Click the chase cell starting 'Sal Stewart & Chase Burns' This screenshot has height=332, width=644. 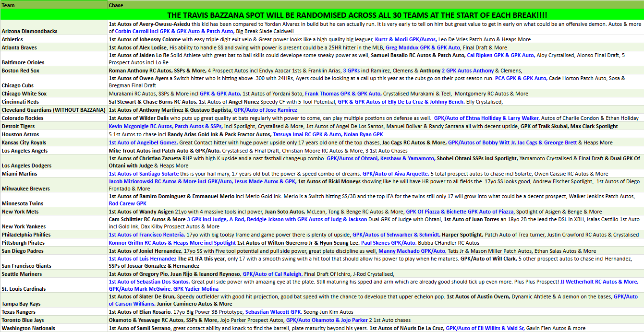pyautogui.click(x=376, y=102)
